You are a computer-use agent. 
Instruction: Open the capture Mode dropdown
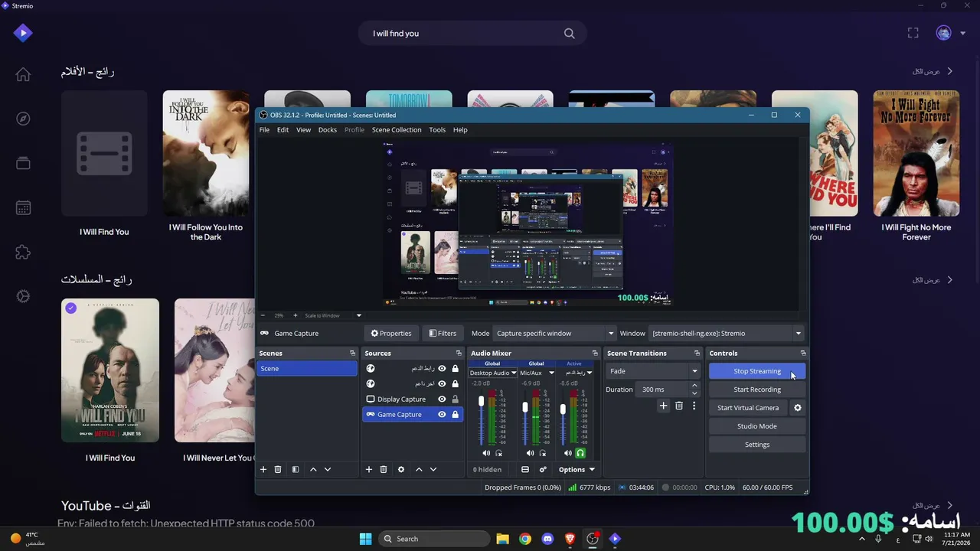[x=555, y=333]
